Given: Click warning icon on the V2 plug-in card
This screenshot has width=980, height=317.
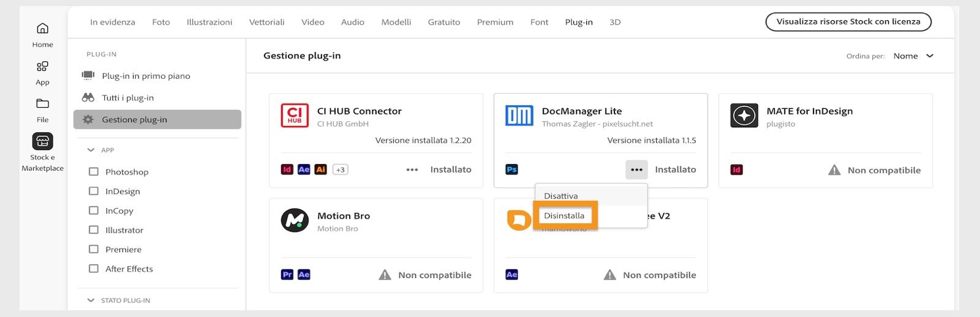Looking at the screenshot, I should pos(609,275).
